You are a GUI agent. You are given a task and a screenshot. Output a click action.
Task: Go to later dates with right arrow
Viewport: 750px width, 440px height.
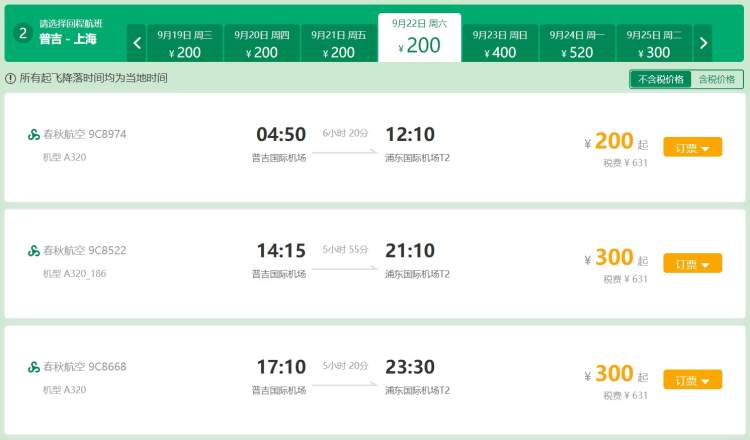(703, 43)
